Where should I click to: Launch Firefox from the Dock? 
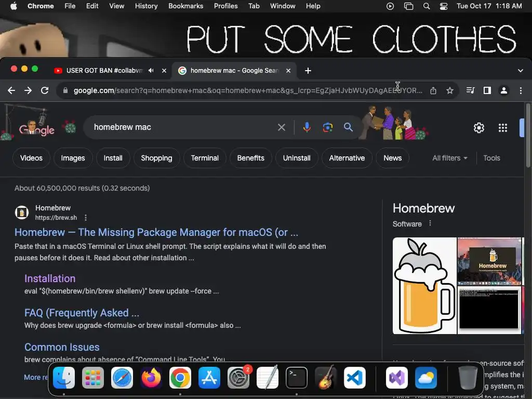tap(151, 378)
